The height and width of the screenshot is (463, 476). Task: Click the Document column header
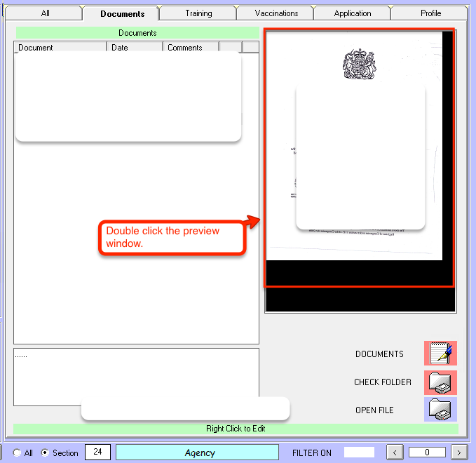point(60,48)
